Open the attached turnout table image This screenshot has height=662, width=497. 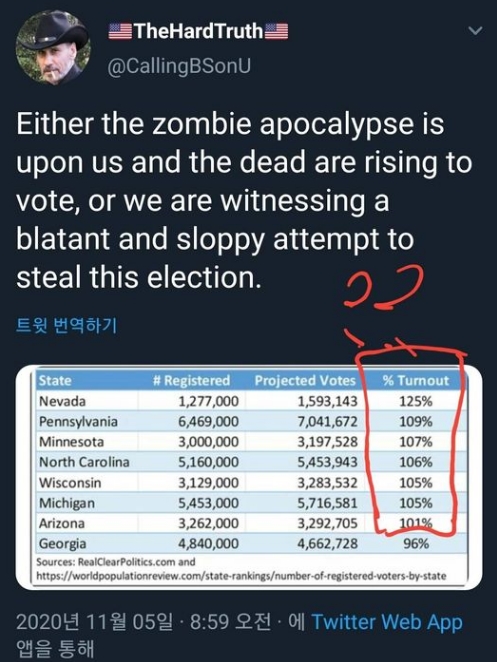249,477
